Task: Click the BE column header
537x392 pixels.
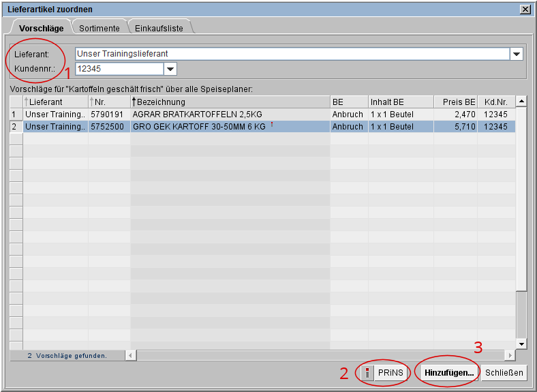Action: [x=349, y=102]
